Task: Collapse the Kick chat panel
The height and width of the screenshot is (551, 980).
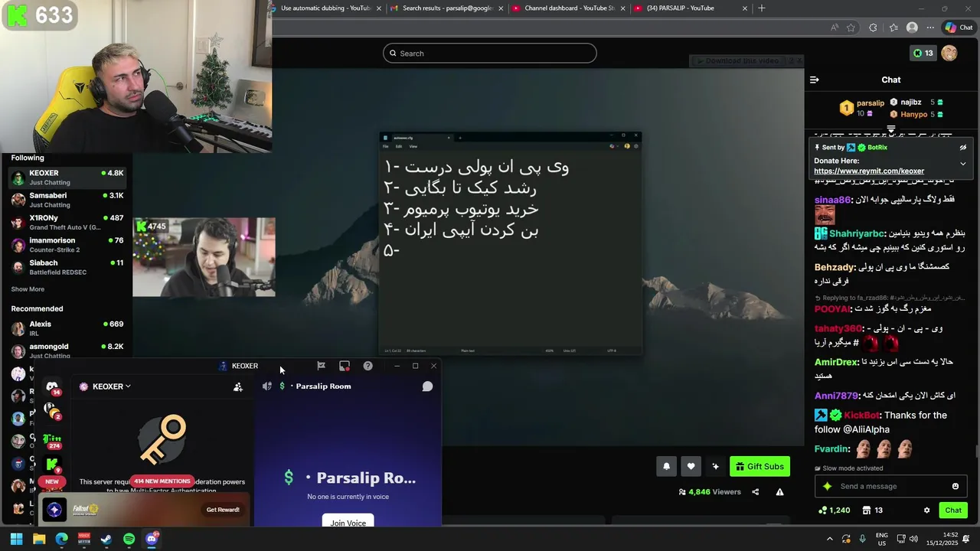Action: click(x=815, y=80)
